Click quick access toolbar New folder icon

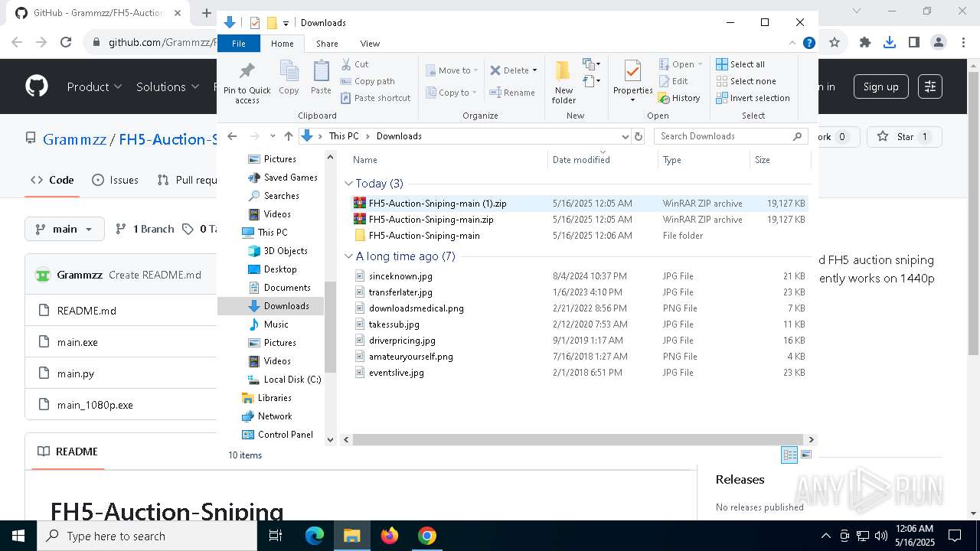point(272,23)
